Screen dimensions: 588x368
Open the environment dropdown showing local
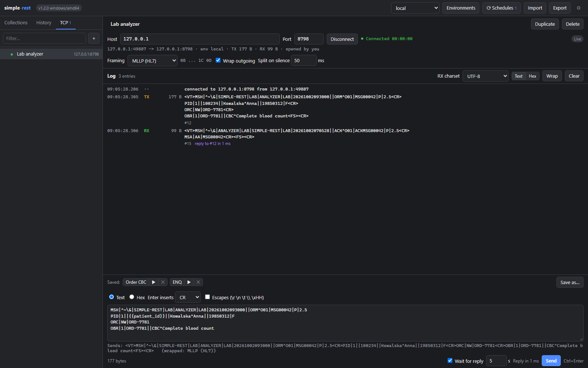pyautogui.click(x=415, y=8)
